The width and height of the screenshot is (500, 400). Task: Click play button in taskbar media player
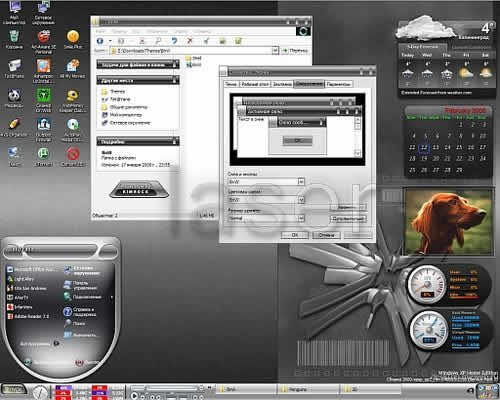coord(134,396)
